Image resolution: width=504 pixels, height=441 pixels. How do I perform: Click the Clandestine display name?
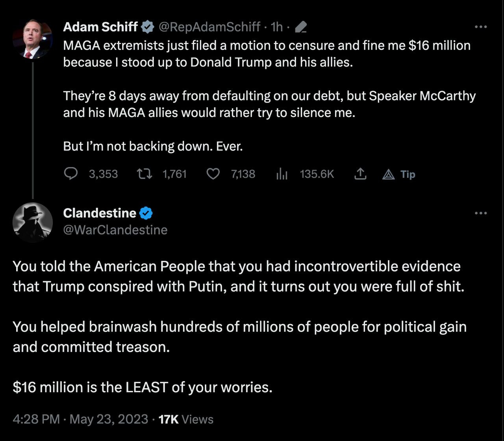click(x=99, y=213)
